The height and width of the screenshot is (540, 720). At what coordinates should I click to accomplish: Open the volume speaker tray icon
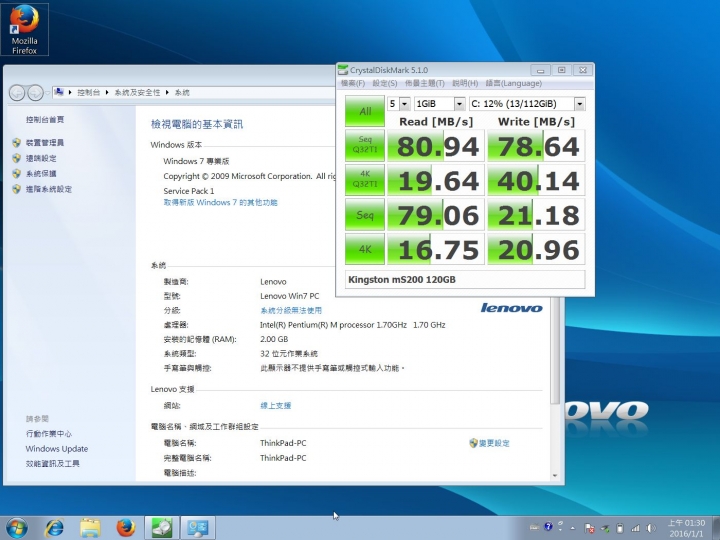click(x=651, y=528)
